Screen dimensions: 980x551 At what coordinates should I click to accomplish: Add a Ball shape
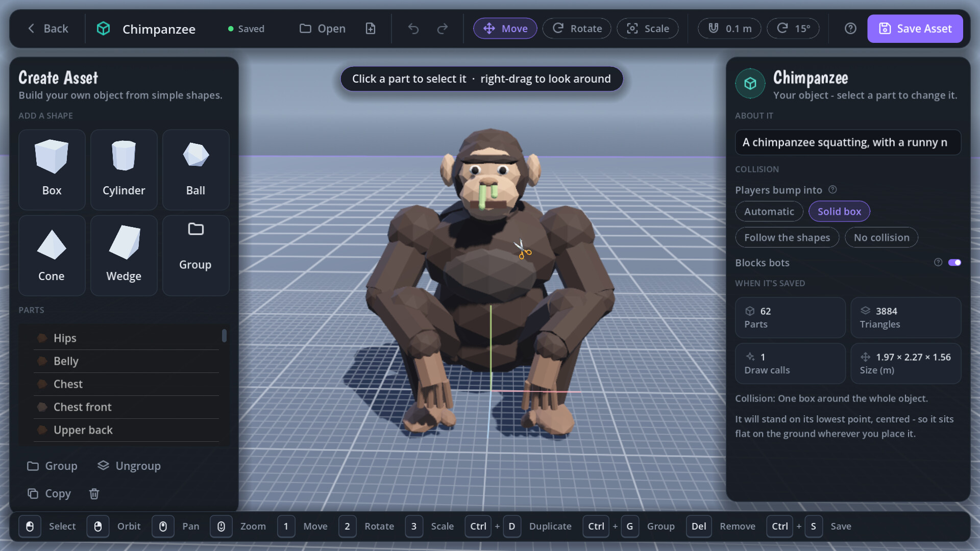coord(195,169)
